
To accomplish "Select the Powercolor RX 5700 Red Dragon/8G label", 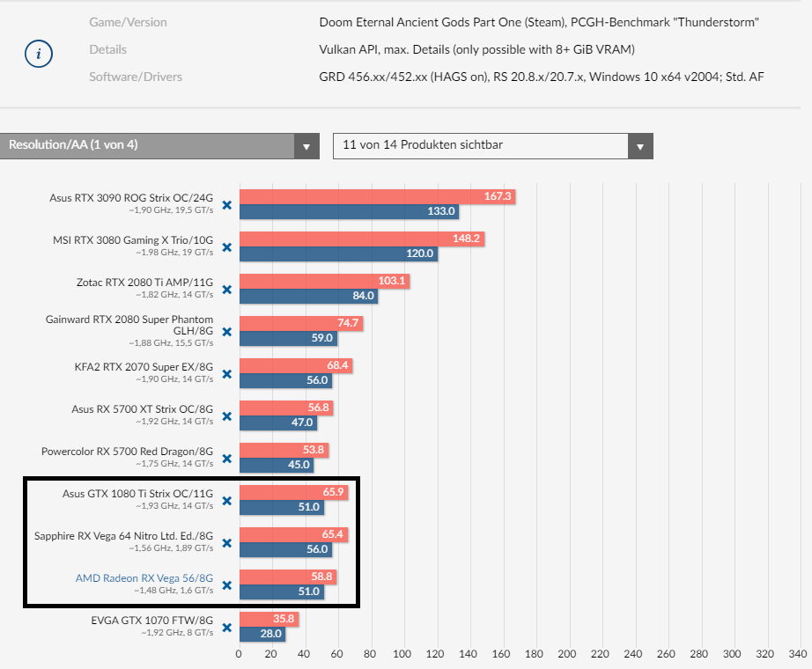I will click(x=127, y=451).
